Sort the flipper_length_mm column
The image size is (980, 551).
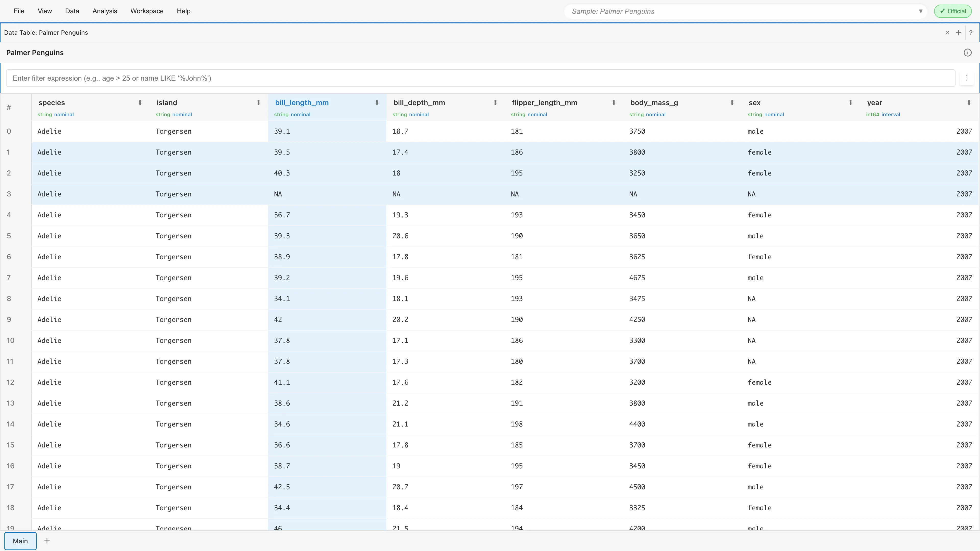[614, 103]
